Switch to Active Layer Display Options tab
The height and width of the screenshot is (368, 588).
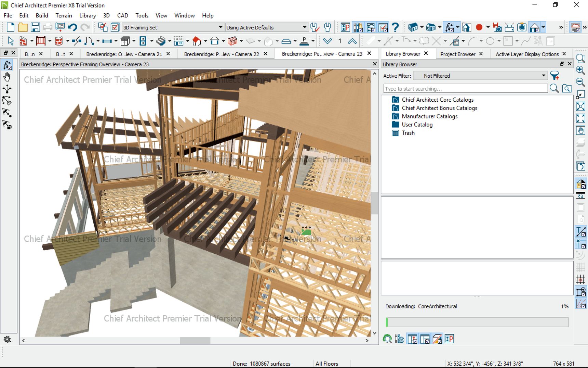coord(527,54)
